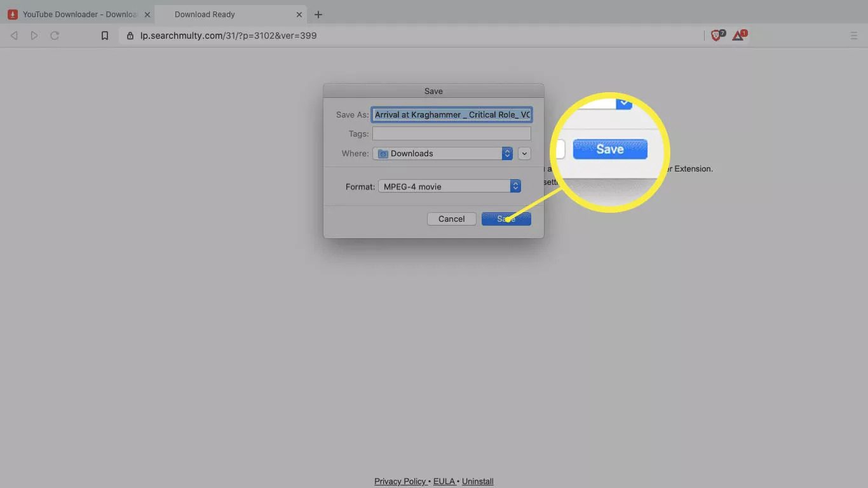868x488 pixels.
Task: Open a new tab with plus icon
Action: [318, 15]
